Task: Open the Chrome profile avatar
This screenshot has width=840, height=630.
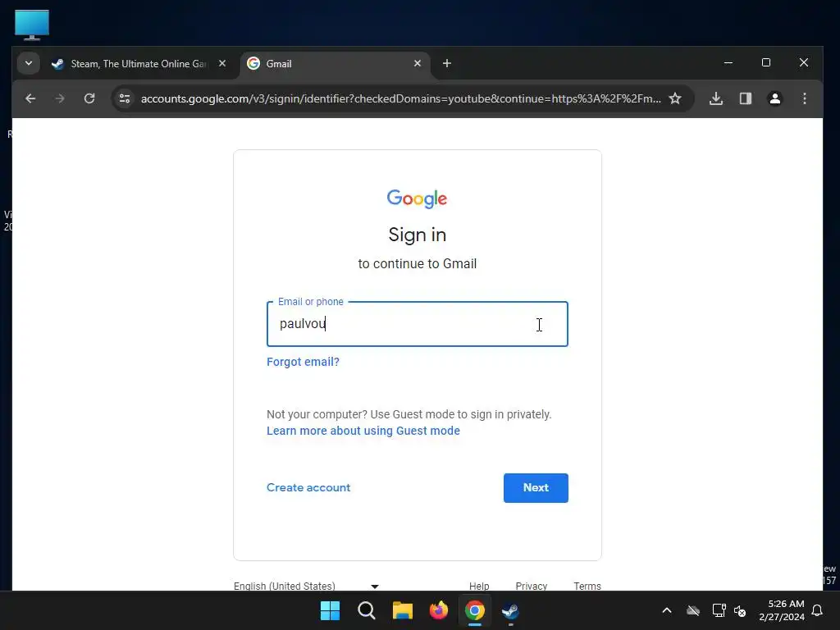Action: (x=774, y=98)
